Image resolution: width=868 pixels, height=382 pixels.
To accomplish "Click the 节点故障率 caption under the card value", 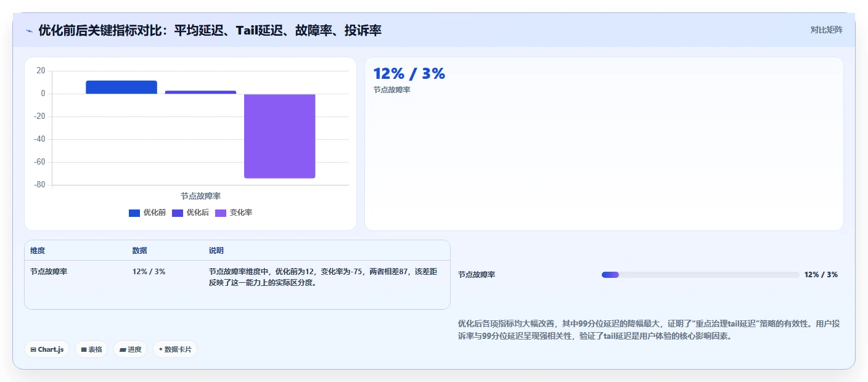I will tap(391, 90).
